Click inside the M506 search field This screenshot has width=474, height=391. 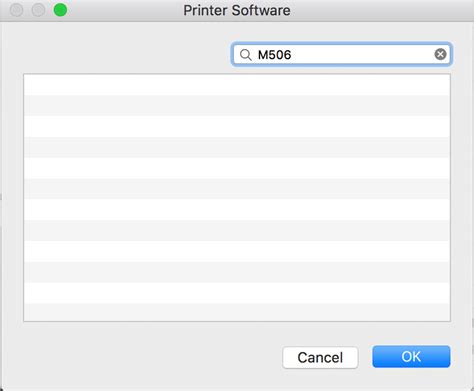341,54
